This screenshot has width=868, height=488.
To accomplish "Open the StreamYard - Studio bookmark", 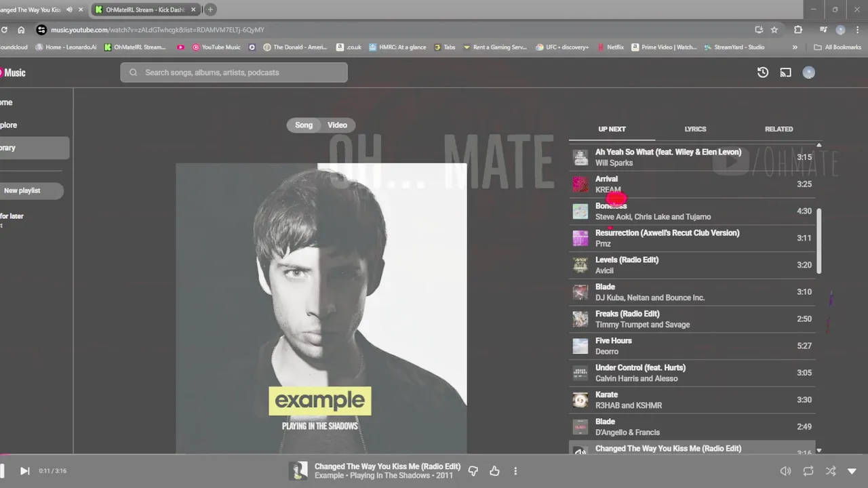I will coord(734,47).
